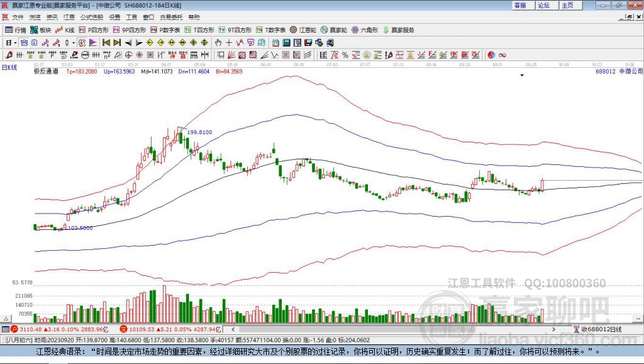Screen dimensions: 644x364
Task: Open 赢家服务 with dollar icon
Action: pyautogui.click(x=398, y=30)
